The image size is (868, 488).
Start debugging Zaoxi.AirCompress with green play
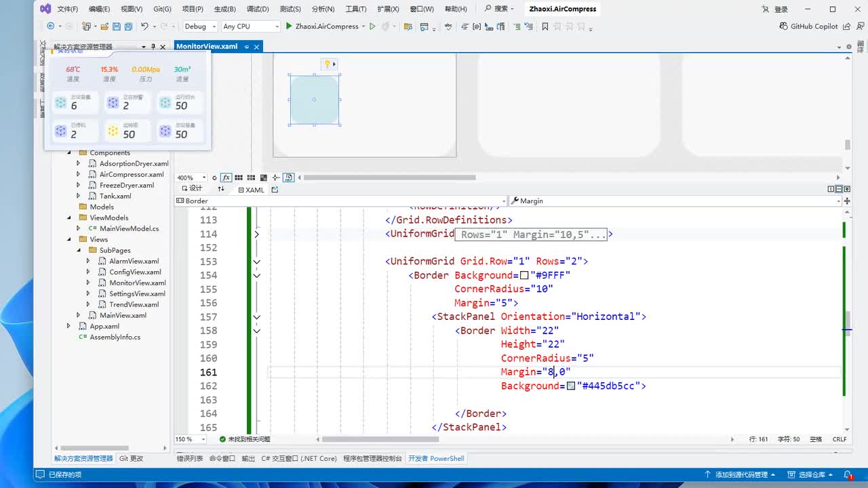(x=290, y=26)
